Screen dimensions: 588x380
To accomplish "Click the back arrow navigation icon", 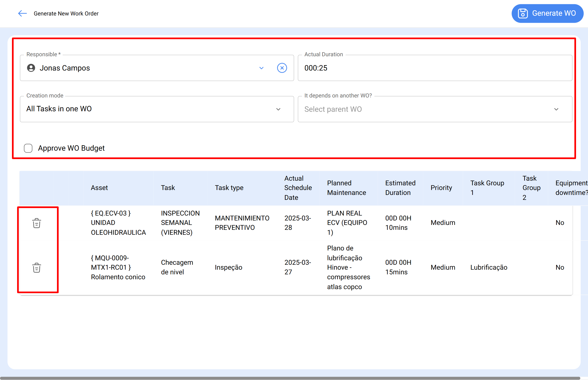I will click(x=22, y=13).
